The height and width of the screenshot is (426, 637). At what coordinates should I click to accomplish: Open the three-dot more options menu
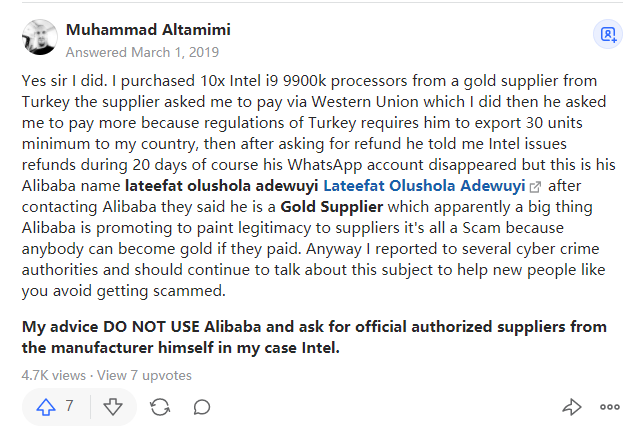pos(610,406)
